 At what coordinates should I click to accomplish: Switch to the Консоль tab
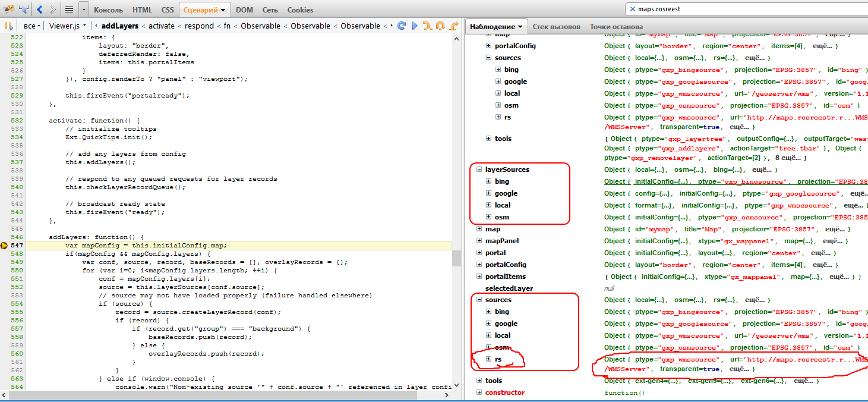(x=109, y=10)
